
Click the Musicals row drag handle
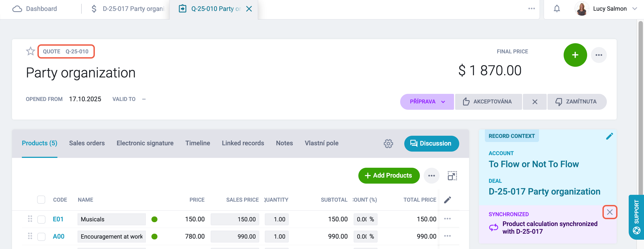[x=30, y=219]
